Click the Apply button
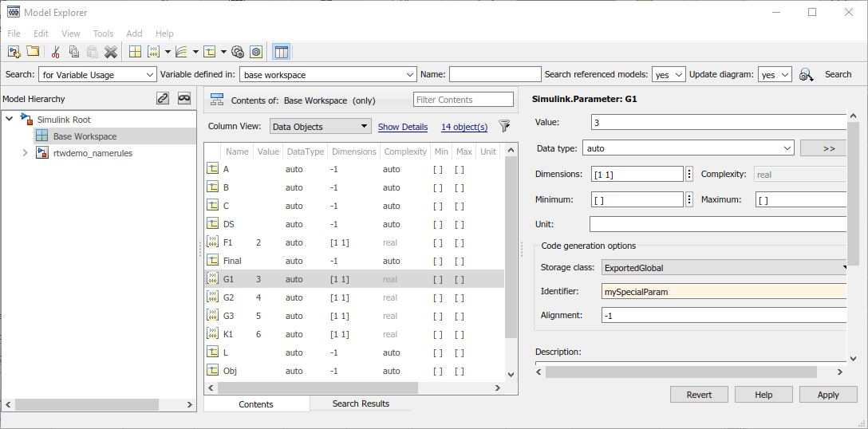868x429 pixels. [828, 395]
